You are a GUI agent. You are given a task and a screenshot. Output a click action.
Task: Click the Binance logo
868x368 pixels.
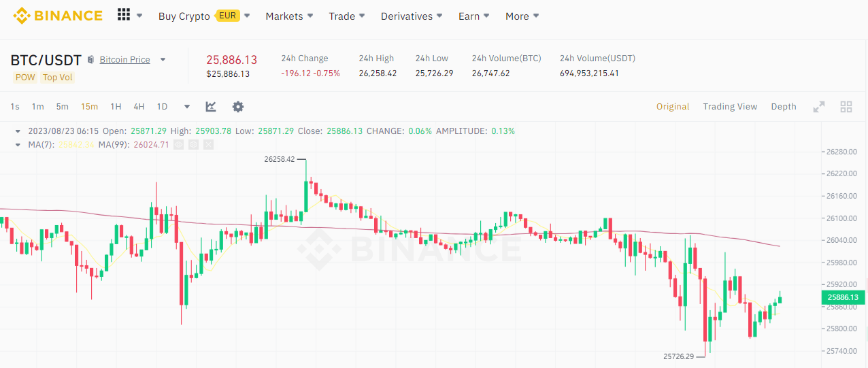59,15
